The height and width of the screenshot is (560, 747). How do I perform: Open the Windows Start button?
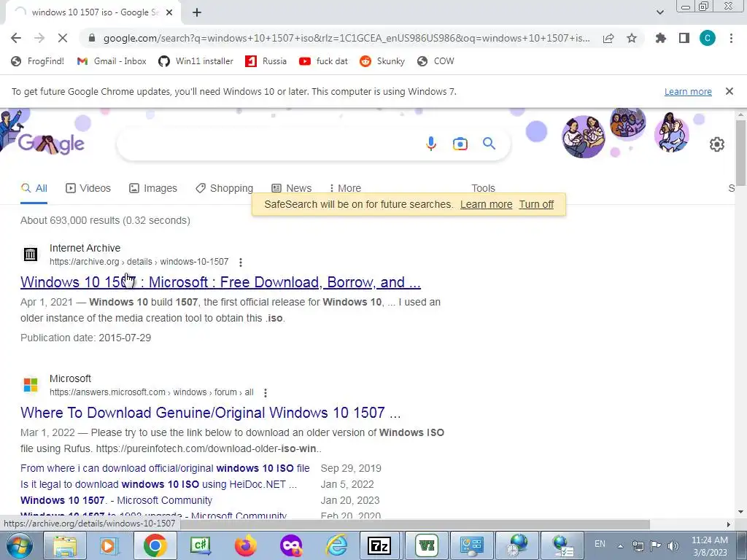(19, 545)
